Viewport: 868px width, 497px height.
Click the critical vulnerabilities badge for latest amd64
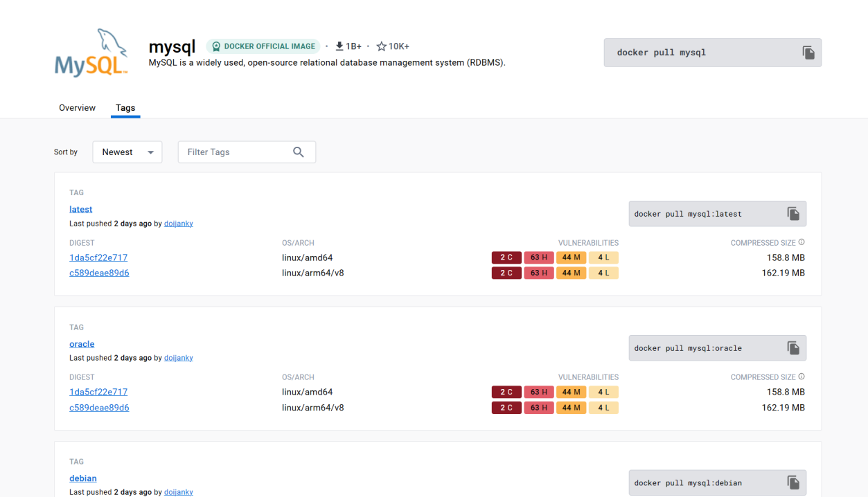pyautogui.click(x=506, y=257)
